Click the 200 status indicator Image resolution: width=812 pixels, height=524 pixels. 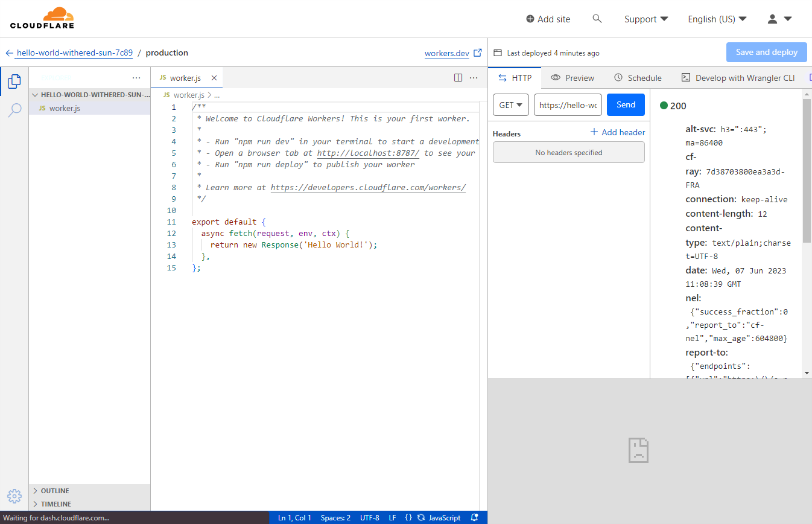pyautogui.click(x=673, y=106)
